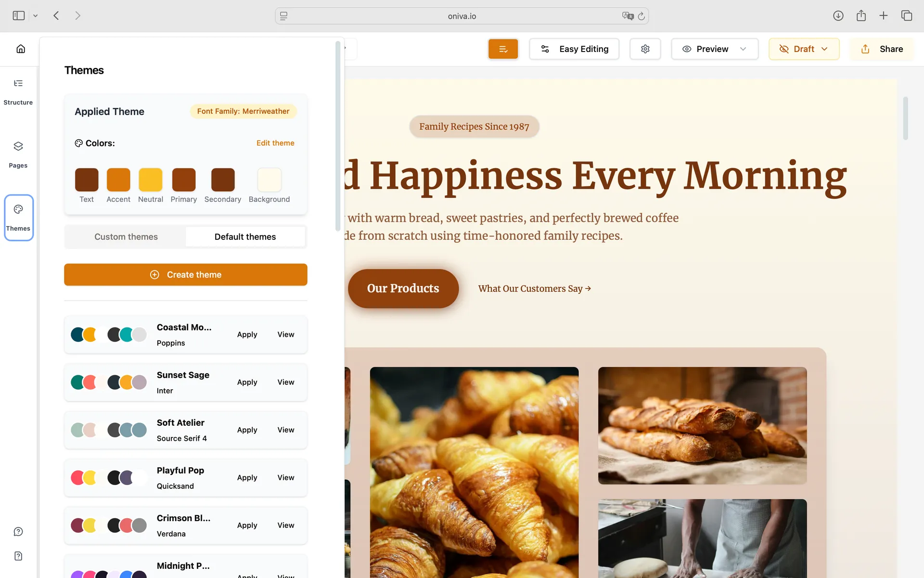
Task: Select the Text color swatch
Action: pos(87,180)
